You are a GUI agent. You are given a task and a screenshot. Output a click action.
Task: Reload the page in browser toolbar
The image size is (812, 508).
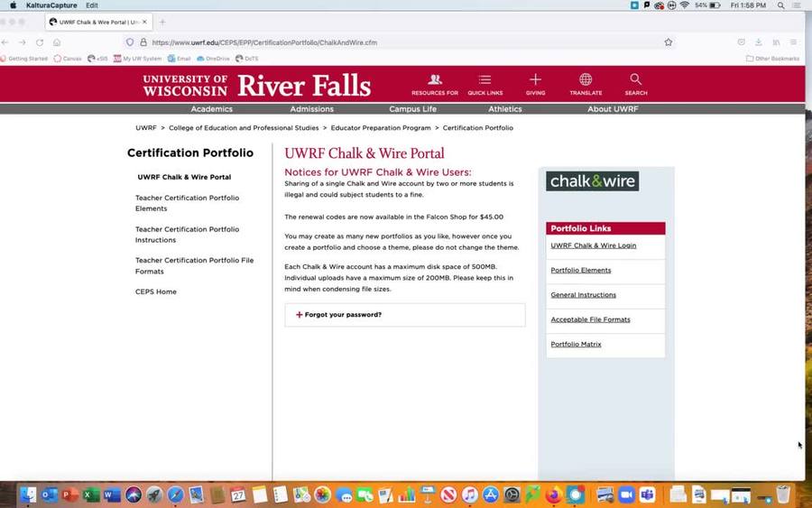pyautogui.click(x=40, y=42)
